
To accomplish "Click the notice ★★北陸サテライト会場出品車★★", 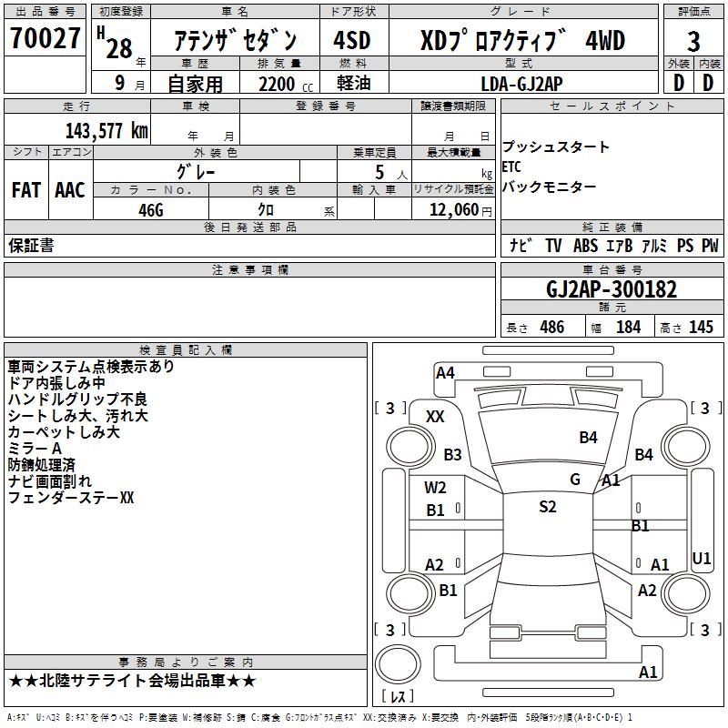I will pos(132,681).
